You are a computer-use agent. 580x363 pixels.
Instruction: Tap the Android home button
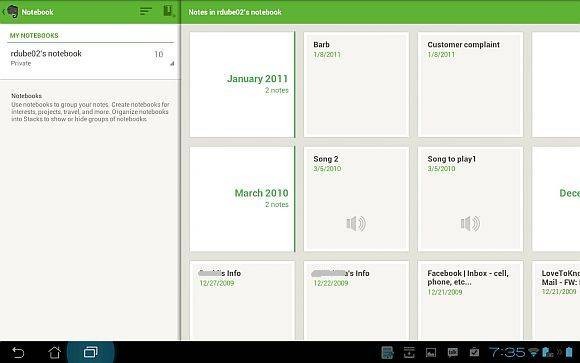coord(54,352)
